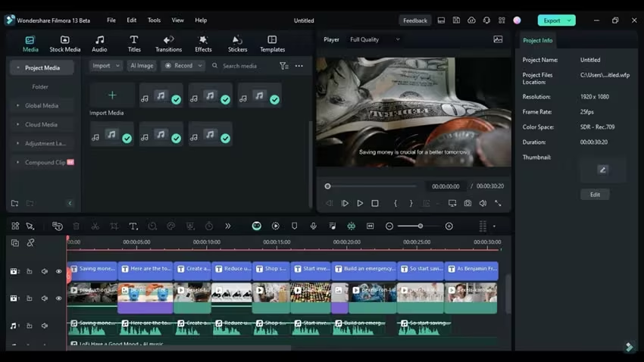644x362 pixels.
Task: Open the media panel more options menu
Action: point(299,66)
